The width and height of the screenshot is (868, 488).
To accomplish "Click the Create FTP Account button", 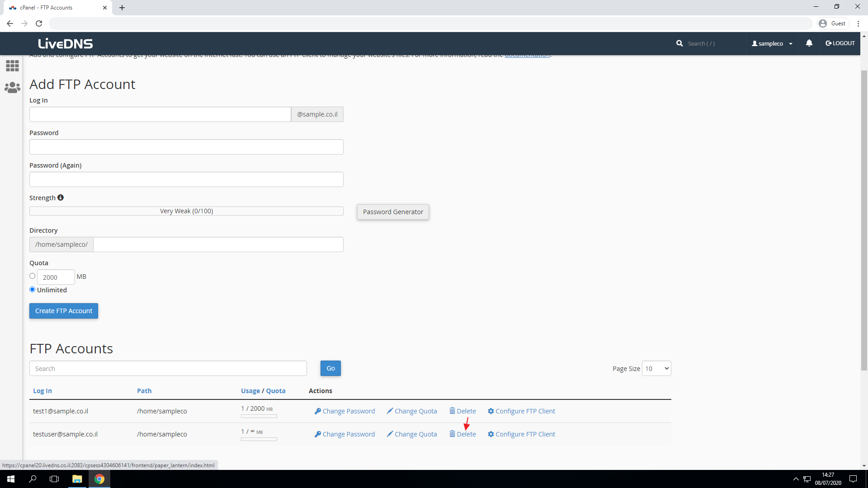I will point(64,311).
